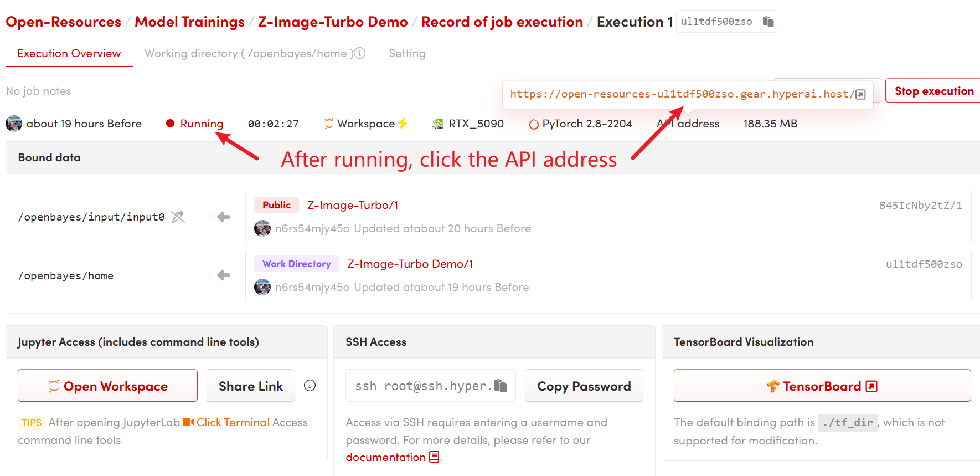Copy the execution ID ul1tdf500zso
The image size is (980, 476).
(x=768, y=22)
